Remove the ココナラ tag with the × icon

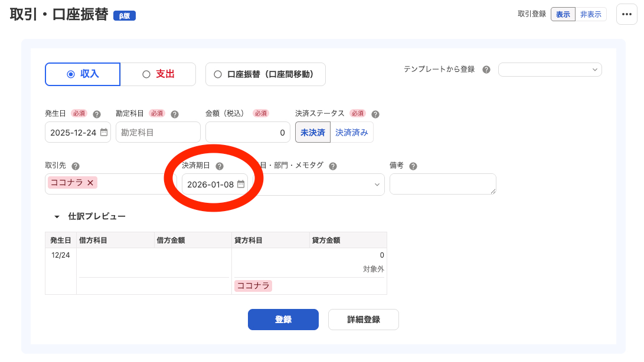tap(89, 183)
